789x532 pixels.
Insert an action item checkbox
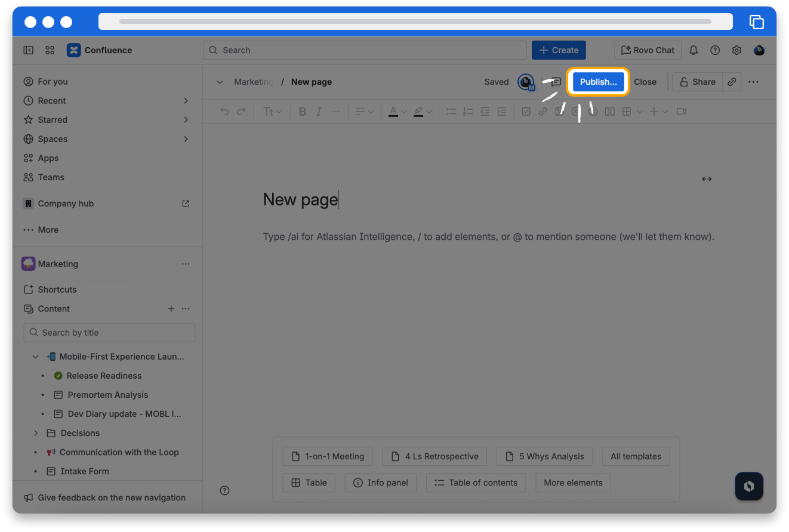526,112
